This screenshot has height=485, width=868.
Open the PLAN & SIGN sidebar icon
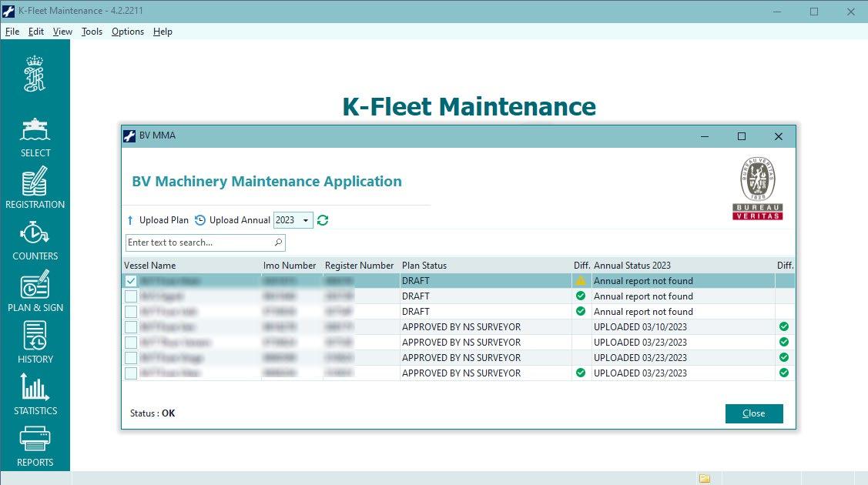tap(35, 291)
